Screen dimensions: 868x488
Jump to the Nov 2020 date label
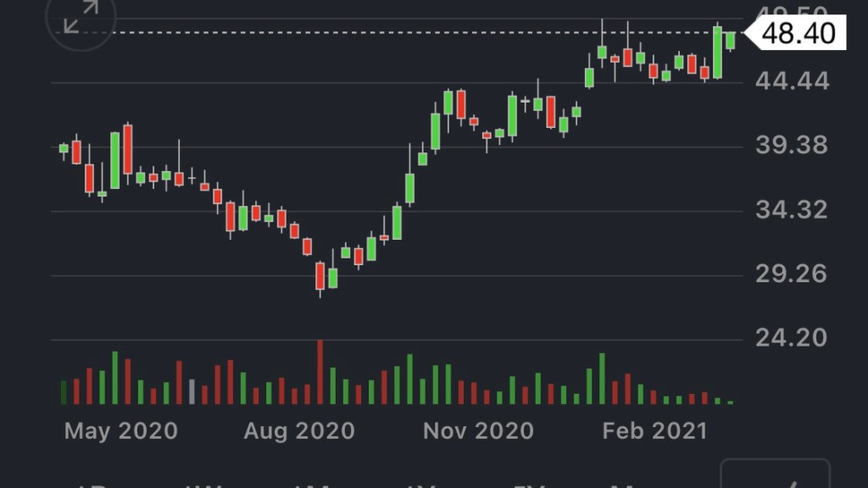pos(479,430)
